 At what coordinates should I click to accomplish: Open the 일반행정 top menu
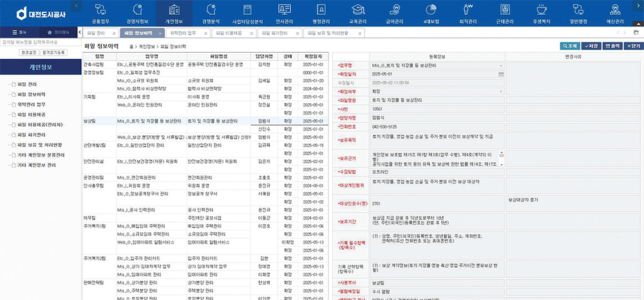click(x=578, y=14)
